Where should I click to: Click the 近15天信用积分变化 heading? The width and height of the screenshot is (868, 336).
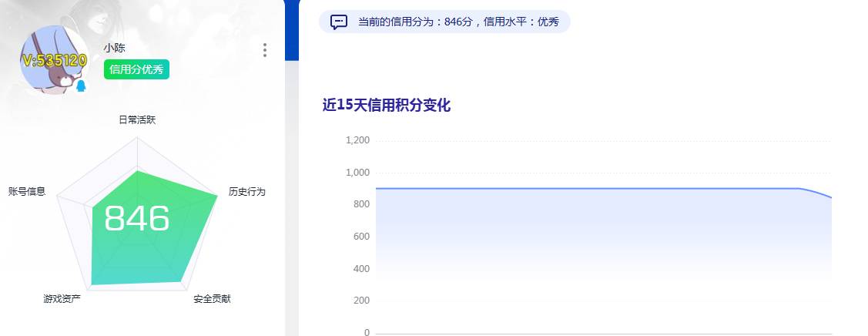point(387,105)
